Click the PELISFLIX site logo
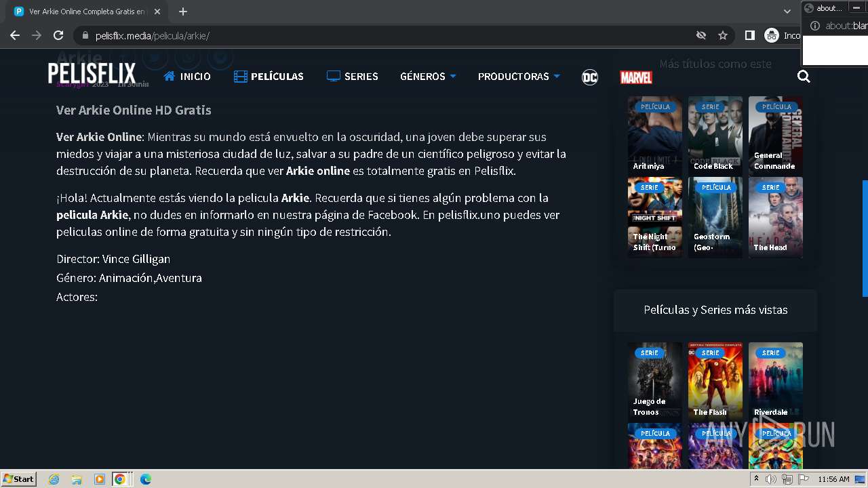868x488 pixels. (92, 74)
